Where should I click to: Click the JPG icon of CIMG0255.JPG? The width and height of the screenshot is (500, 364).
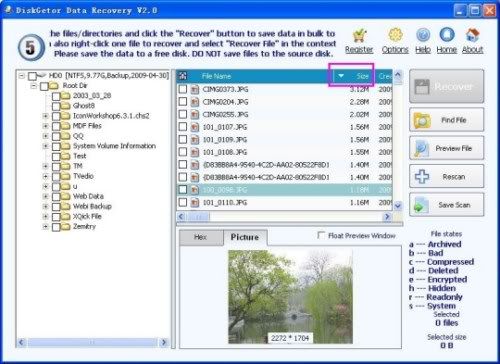pos(195,114)
